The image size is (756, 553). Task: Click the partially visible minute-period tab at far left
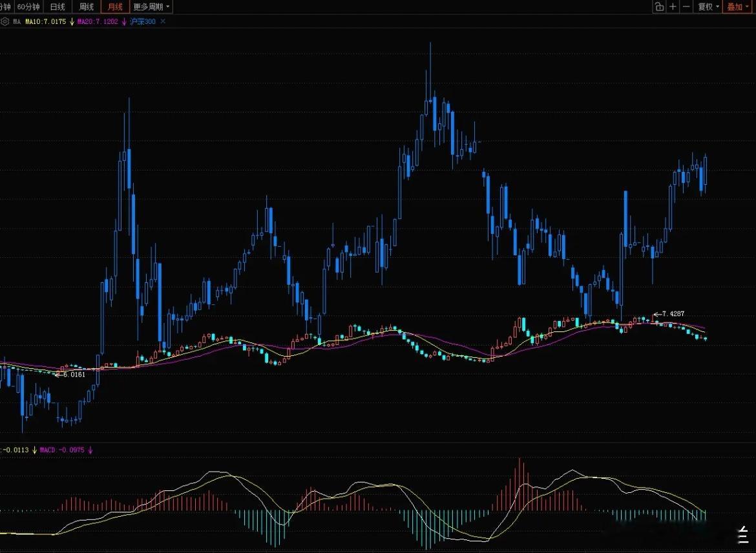[x=6, y=6]
